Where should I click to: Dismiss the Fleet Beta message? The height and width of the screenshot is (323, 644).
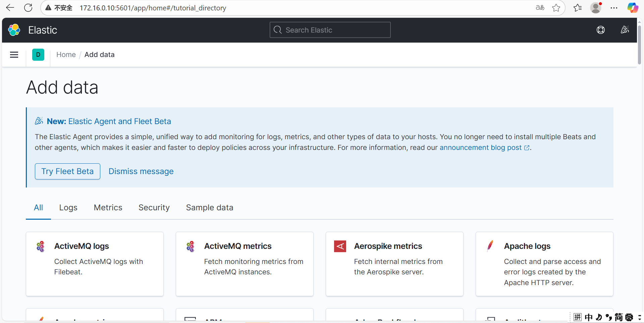[x=141, y=171]
